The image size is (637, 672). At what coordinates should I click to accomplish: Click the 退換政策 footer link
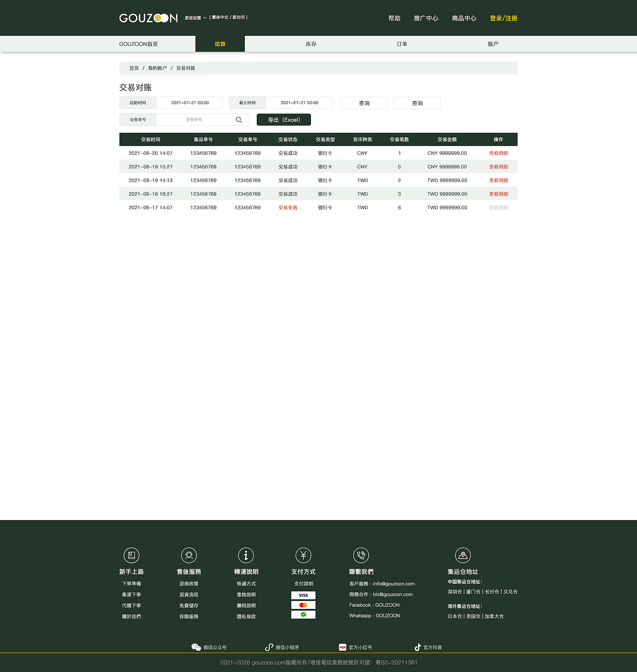[x=189, y=583]
